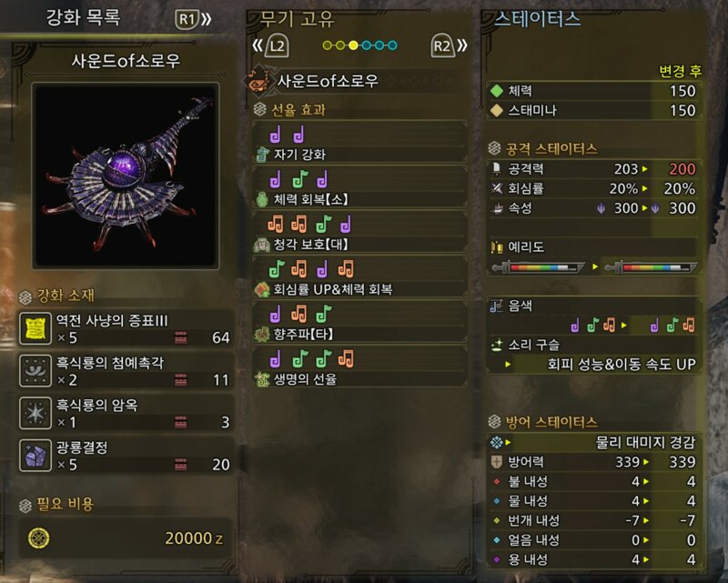Select the last teal page indicator dot
728x583 pixels.
point(392,45)
